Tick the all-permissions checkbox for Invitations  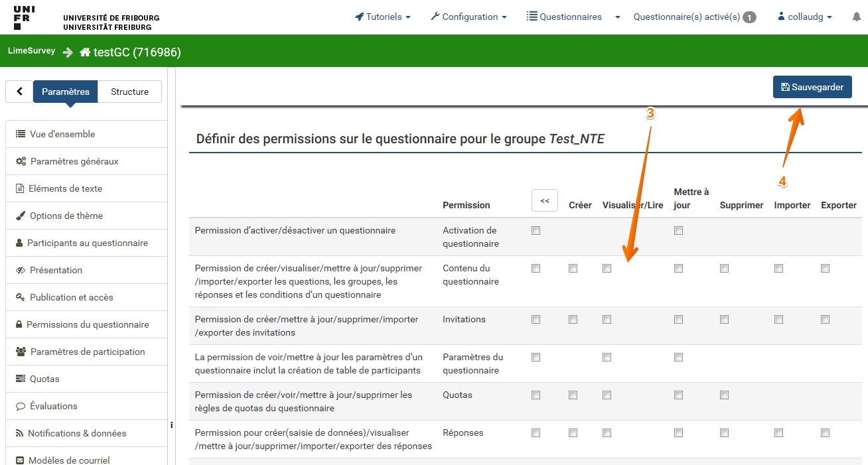click(x=536, y=320)
